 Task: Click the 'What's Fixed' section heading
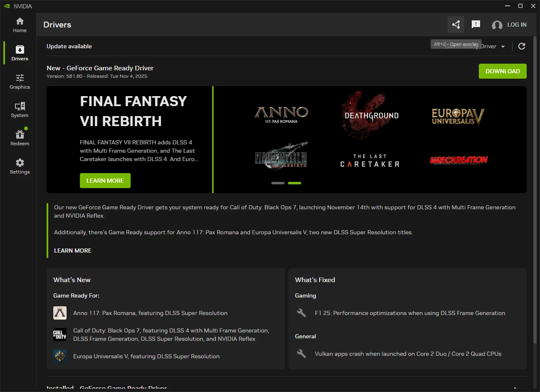point(315,280)
